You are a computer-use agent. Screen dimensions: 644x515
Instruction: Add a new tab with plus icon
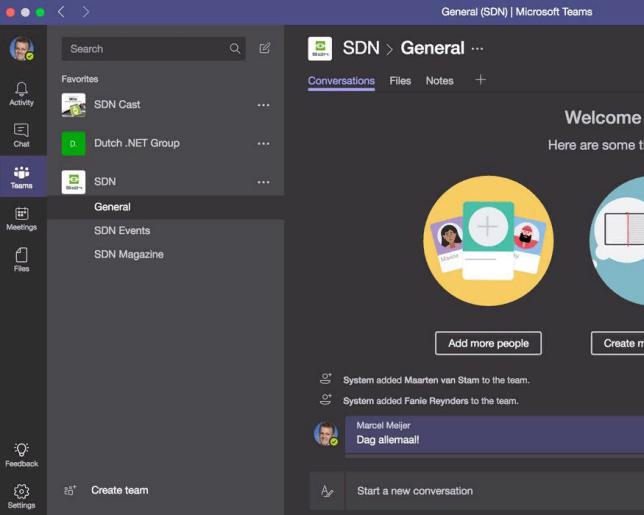click(480, 80)
